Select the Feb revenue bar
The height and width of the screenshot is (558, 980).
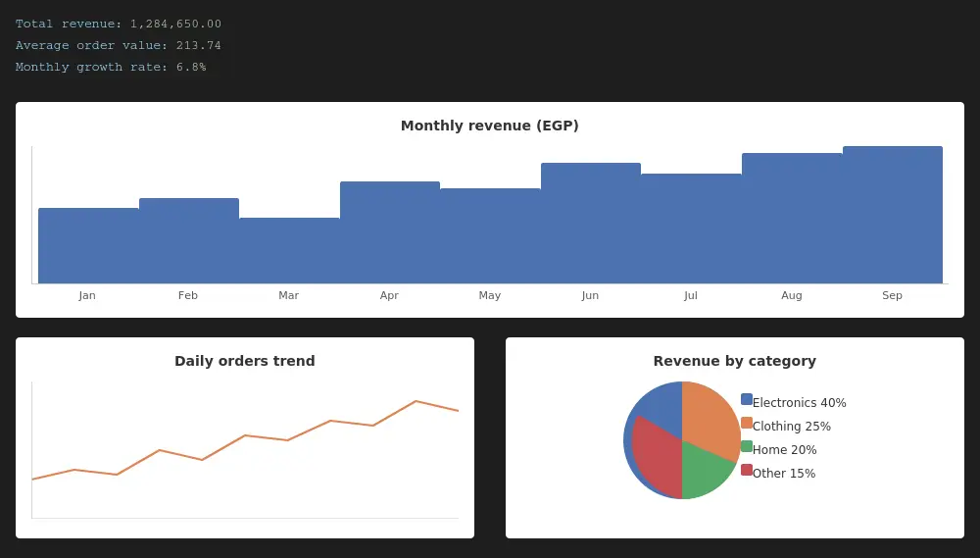click(189, 241)
